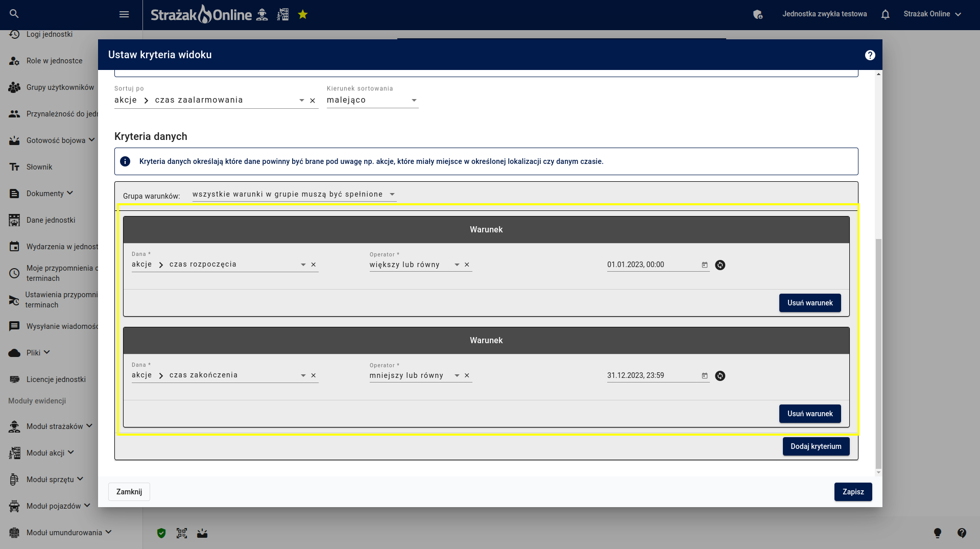
Task: Open the notifications bell
Action: coord(886,14)
